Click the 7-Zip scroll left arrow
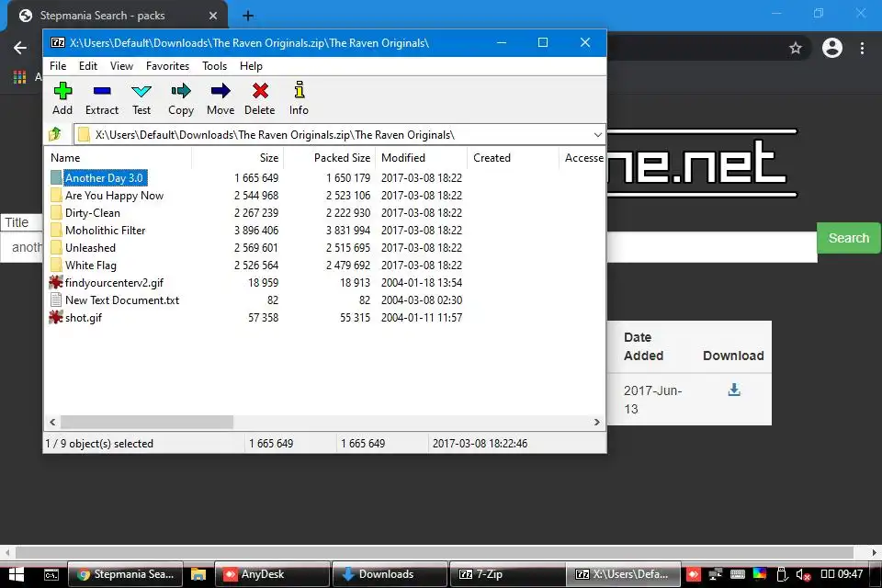The height and width of the screenshot is (588, 882). pos(52,422)
